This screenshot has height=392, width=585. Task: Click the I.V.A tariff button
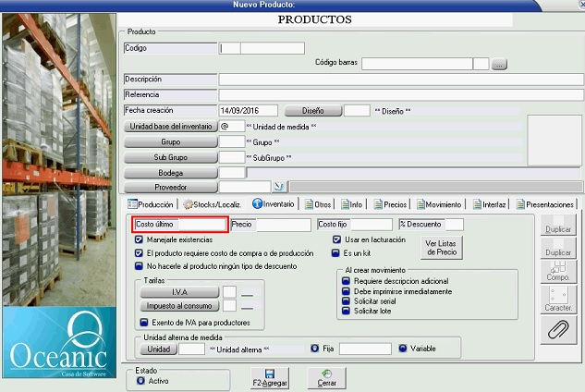click(x=179, y=292)
